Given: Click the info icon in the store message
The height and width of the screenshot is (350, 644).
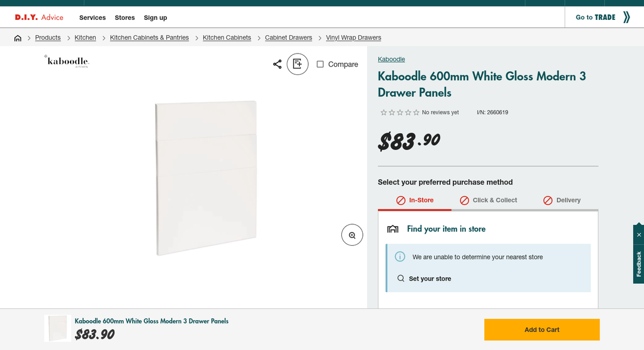Looking at the screenshot, I should [x=400, y=257].
